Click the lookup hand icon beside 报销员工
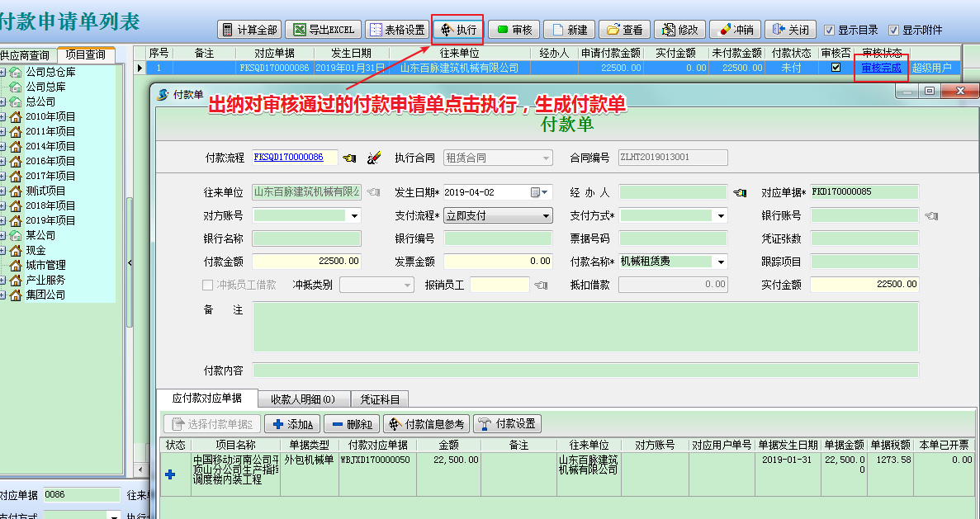This screenshot has width=980, height=519. coord(542,285)
